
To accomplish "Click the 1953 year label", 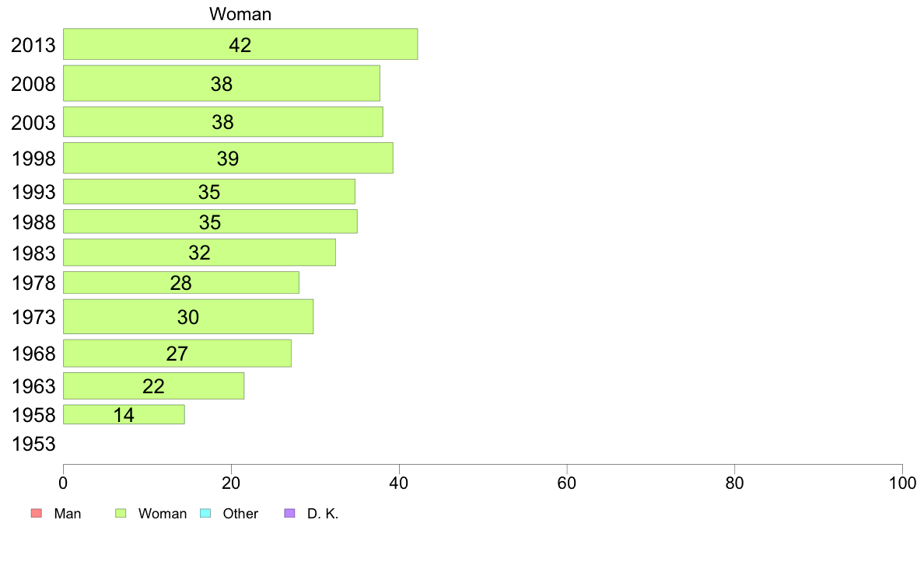I will [33, 444].
